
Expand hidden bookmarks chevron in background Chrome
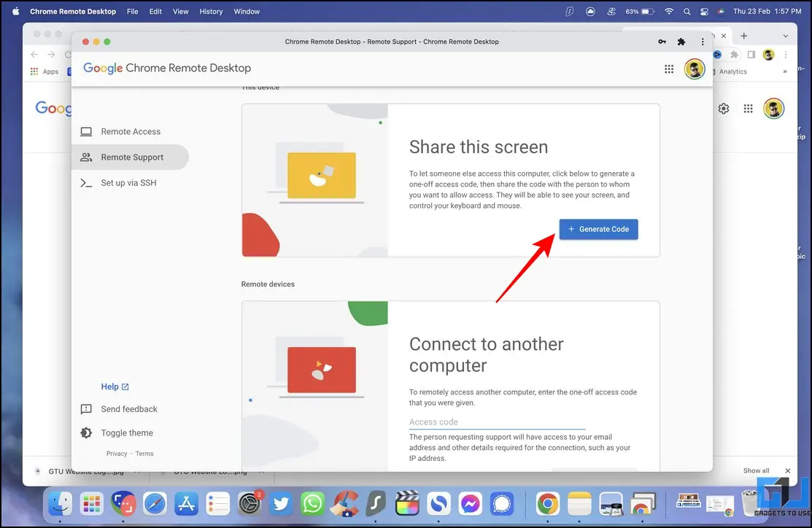[x=785, y=71]
